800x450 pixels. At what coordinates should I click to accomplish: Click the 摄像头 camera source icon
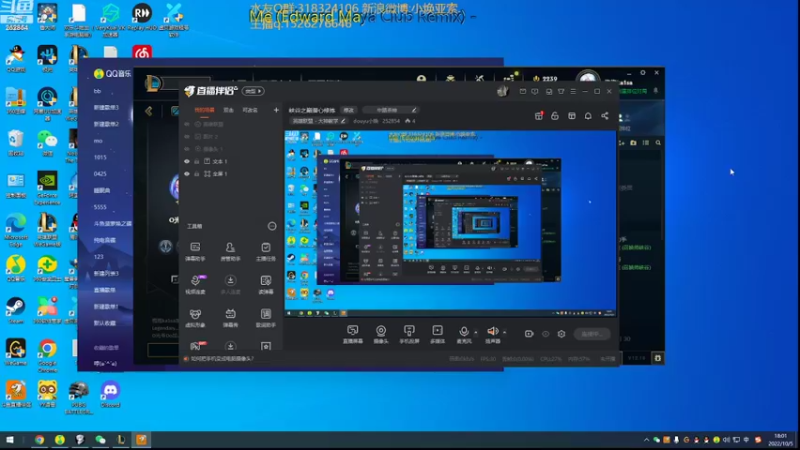pyautogui.click(x=381, y=334)
